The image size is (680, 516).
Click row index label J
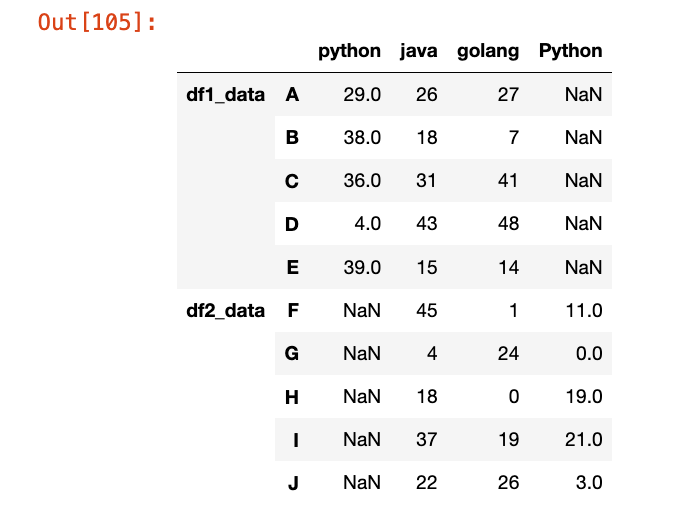(x=292, y=482)
